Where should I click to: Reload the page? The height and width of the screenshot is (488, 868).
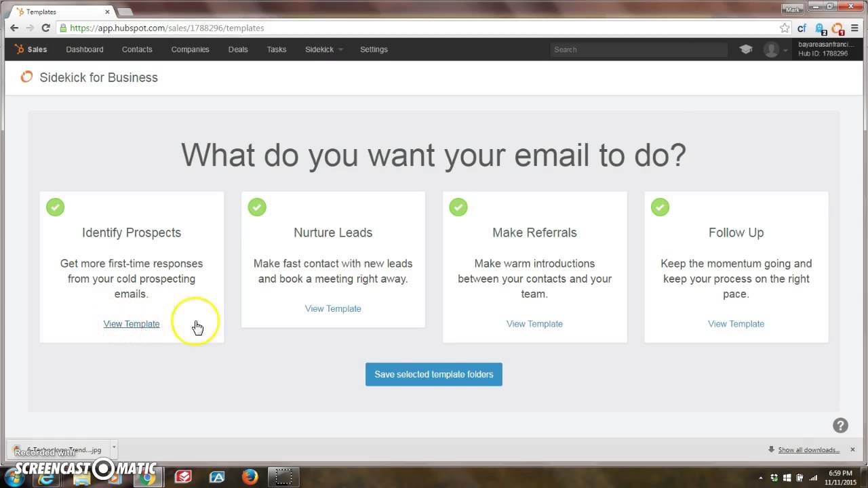click(x=45, y=28)
